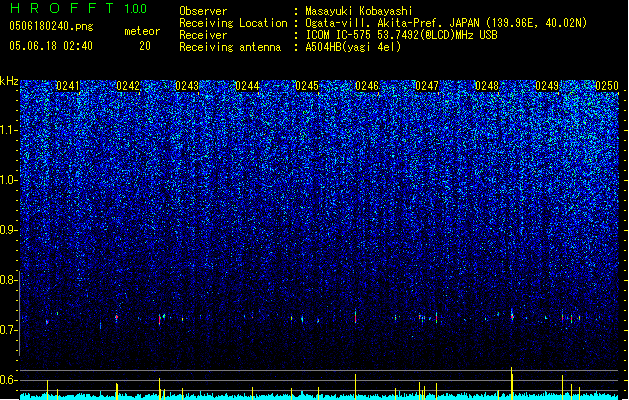Click the date and time 05.06.18 02:40

51,46
